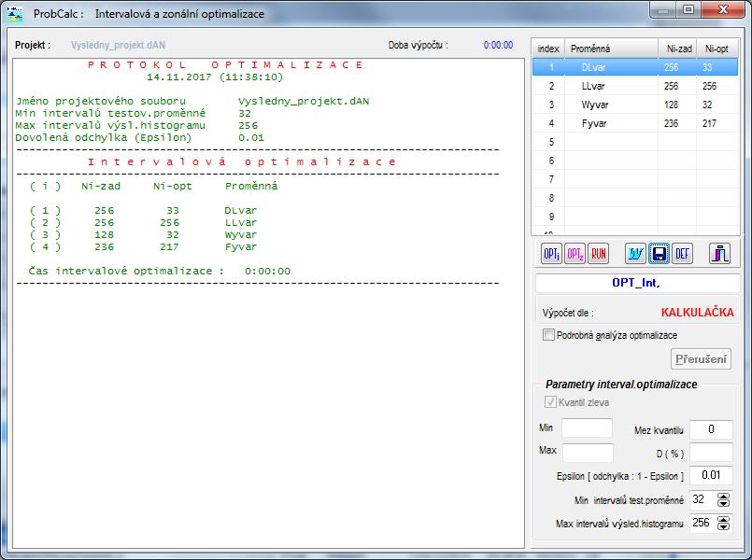Viewport: 752px width, 560px height.
Task: Click the Min intervalů value 32 field
Action: click(703, 499)
